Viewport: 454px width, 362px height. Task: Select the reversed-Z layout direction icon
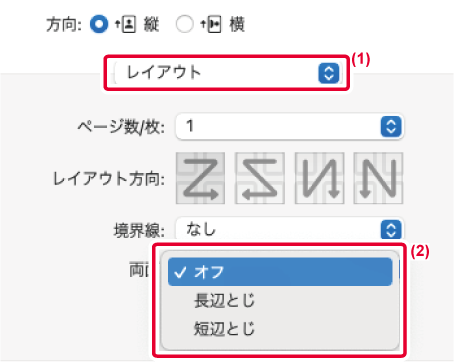click(x=260, y=178)
